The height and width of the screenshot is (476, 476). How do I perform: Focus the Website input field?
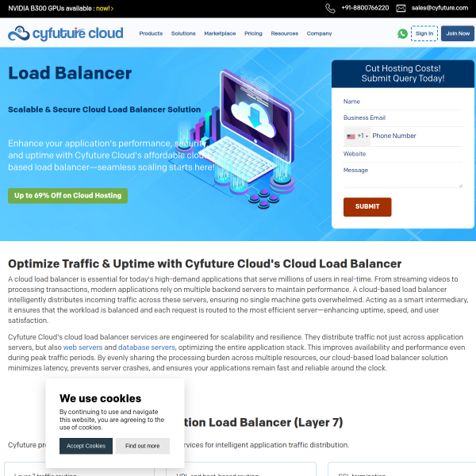coord(402,154)
